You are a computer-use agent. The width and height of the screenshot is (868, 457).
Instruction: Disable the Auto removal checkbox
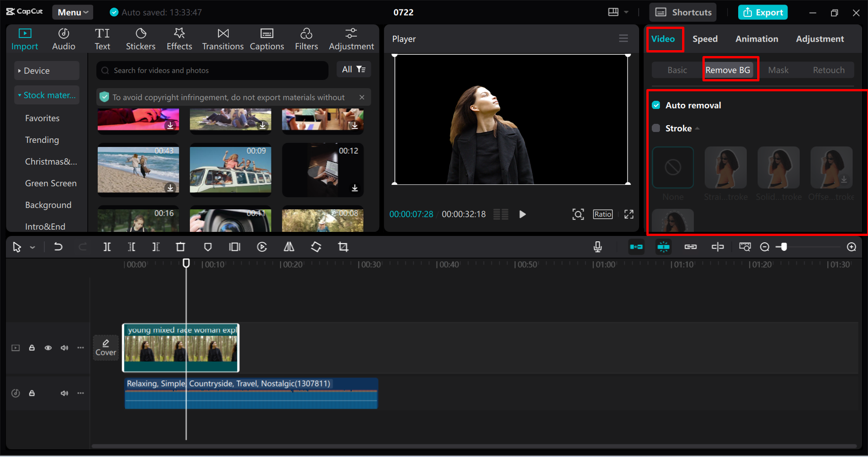click(656, 105)
